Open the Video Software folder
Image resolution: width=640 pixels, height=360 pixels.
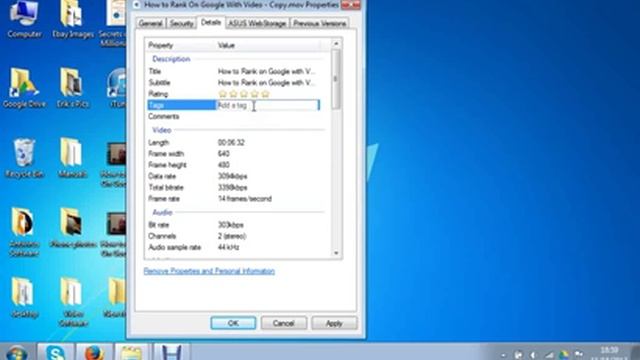[73, 302]
